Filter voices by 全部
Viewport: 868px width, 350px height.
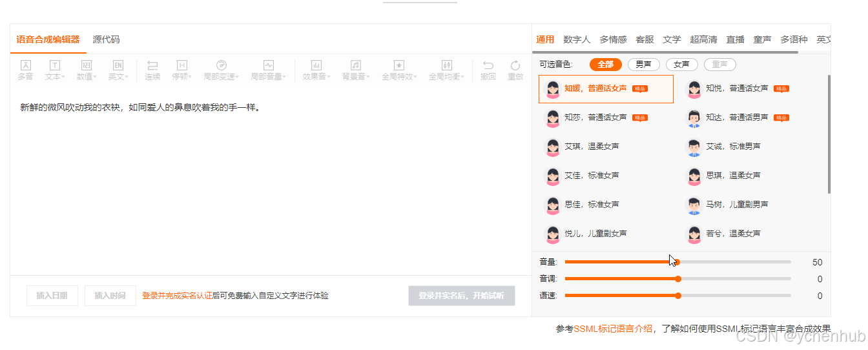click(x=606, y=65)
